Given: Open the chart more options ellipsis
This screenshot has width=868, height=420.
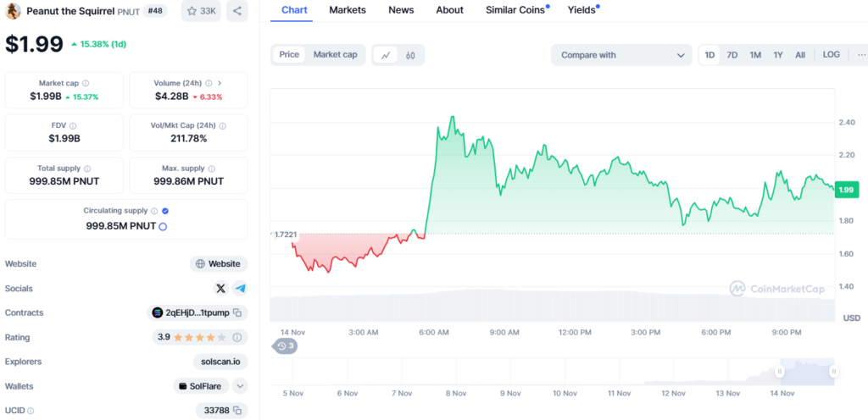Looking at the screenshot, I should 861,55.
